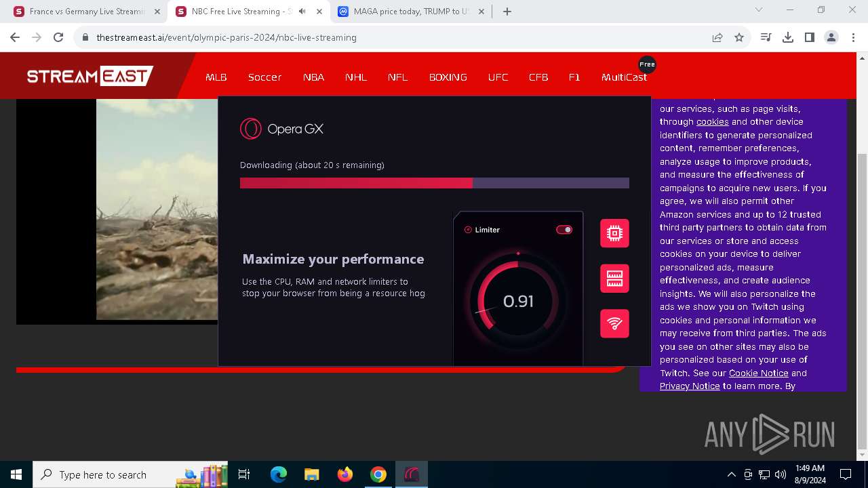Go to the NHL section
868x488 pixels.
(356, 77)
